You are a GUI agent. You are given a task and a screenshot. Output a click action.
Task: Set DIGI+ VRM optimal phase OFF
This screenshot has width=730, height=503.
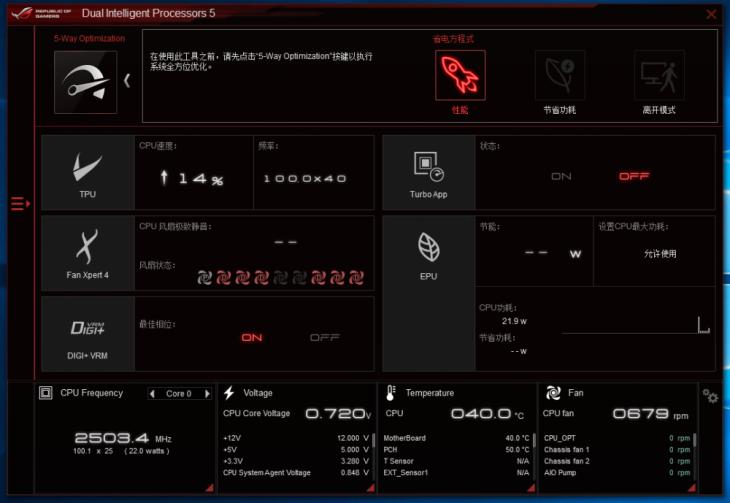pos(325,337)
